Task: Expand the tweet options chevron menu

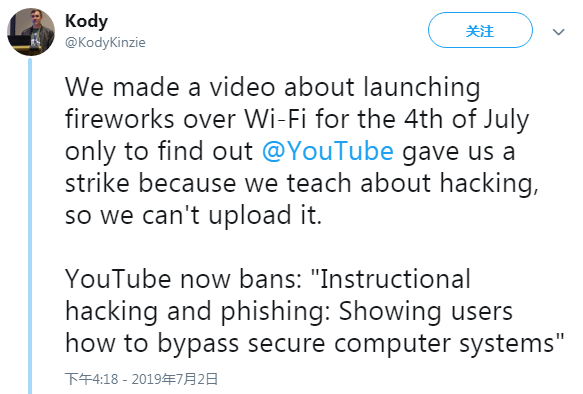Action: pyautogui.click(x=558, y=32)
